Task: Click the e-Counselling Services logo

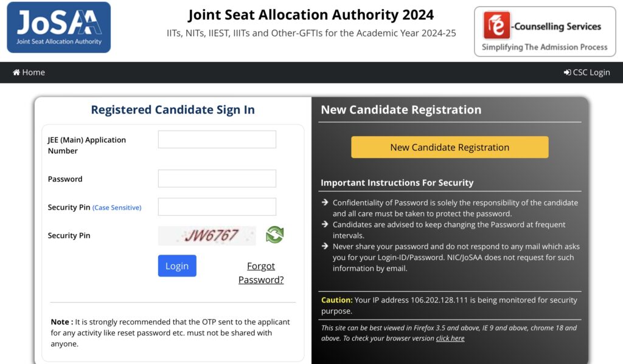Action: [x=545, y=32]
